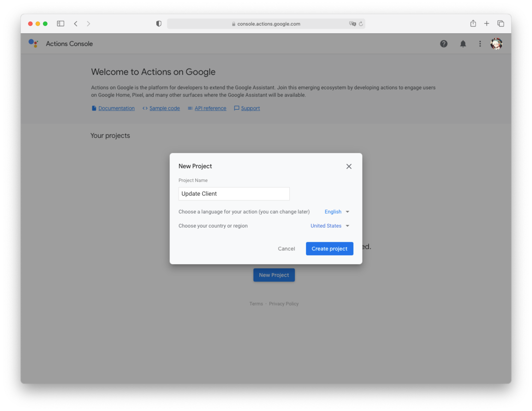This screenshot has width=532, height=411.
Task: Open the three-dot more options menu
Action: click(480, 44)
